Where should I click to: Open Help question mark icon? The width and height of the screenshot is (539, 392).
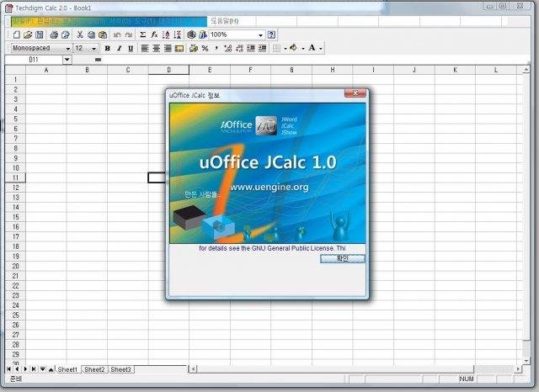tap(271, 34)
